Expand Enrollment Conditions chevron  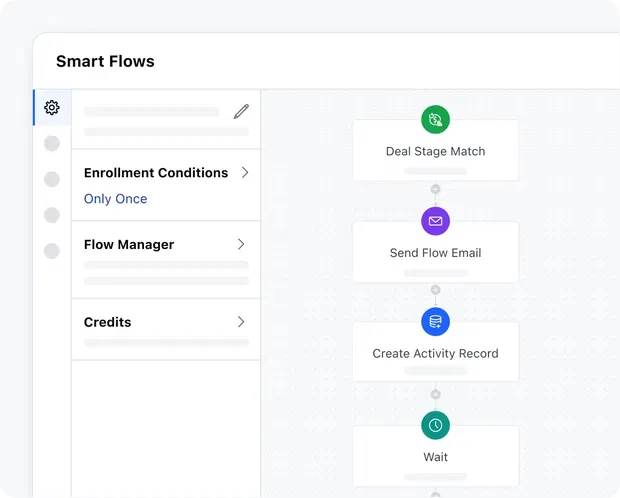244,173
